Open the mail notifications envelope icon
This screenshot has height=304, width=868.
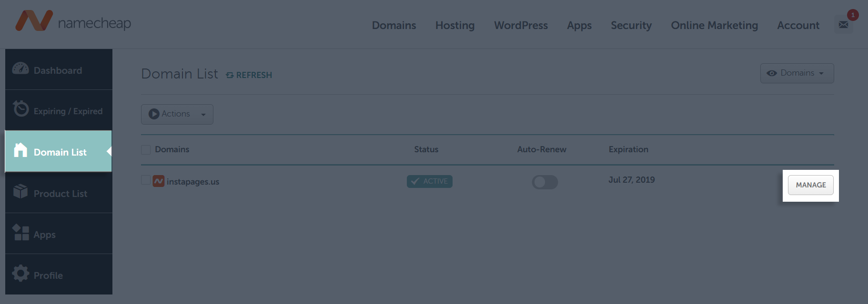click(843, 25)
